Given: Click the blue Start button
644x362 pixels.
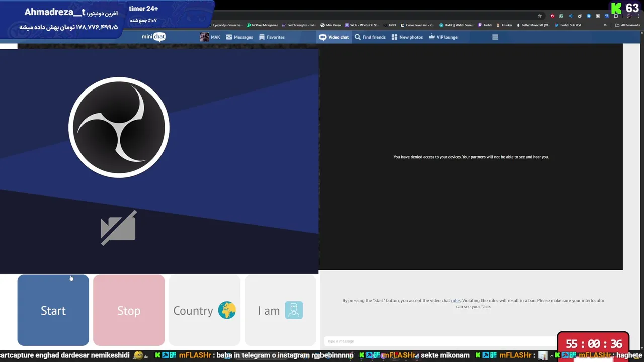Looking at the screenshot, I should pos(53,310).
